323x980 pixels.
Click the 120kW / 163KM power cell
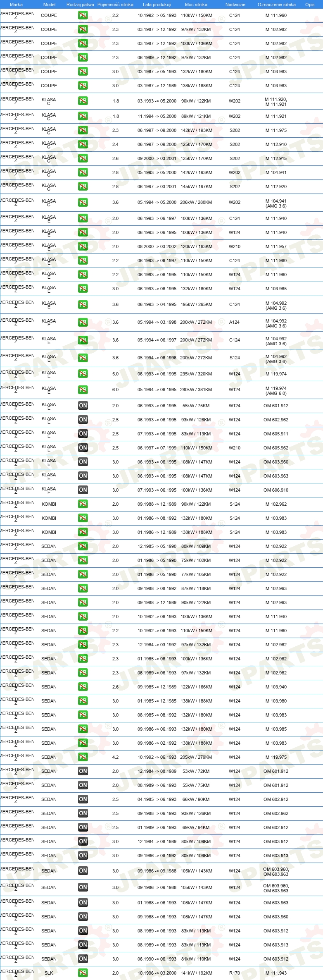pyautogui.click(x=197, y=246)
